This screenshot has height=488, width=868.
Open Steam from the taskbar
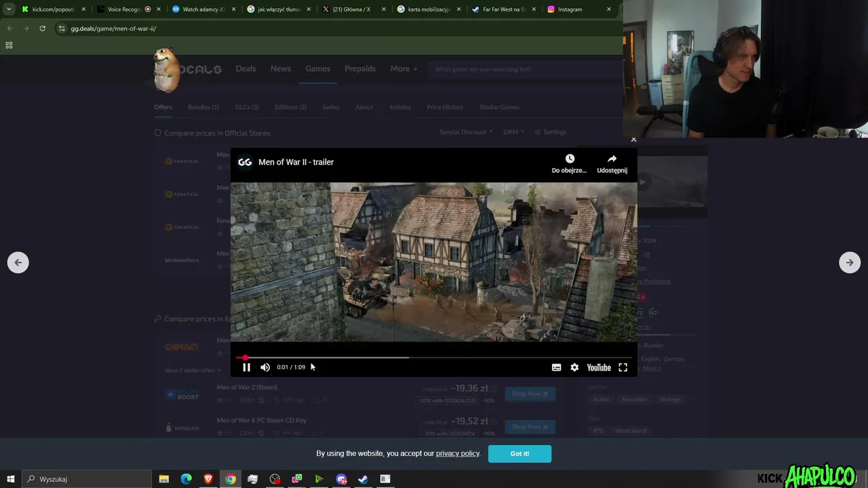[363, 479]
